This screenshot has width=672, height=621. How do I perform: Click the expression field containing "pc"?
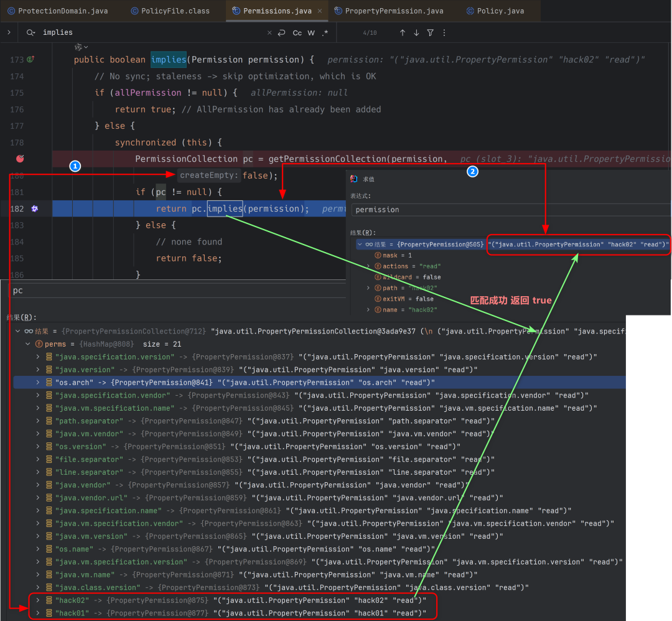coord(177,291)
